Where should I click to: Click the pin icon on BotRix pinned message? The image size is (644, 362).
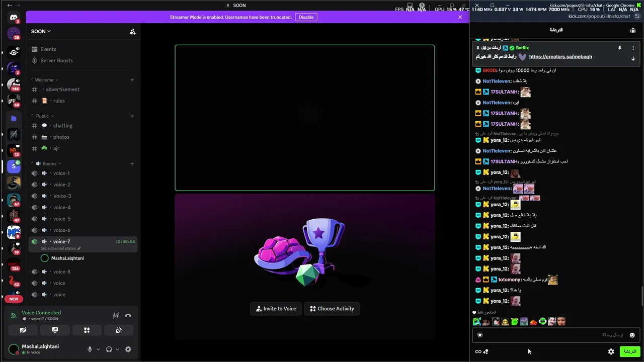click(620, 48)
